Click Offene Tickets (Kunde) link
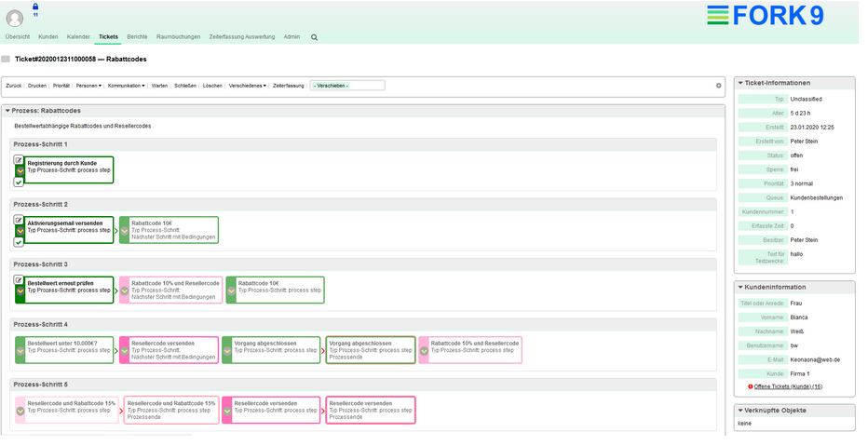The height and width of the screenshot is (446, 868). 787,385
